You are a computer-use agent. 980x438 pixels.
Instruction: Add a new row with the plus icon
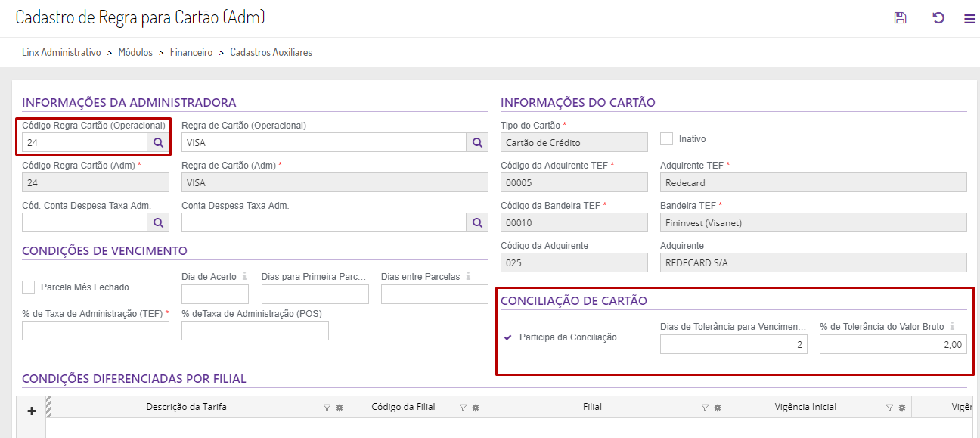(x=32, y=412)
